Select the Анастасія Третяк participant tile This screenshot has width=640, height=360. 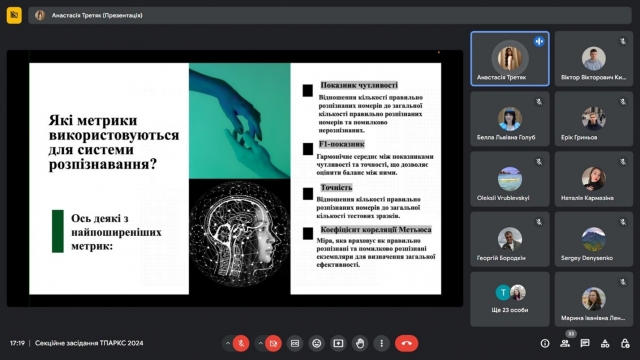coord(510,59)
